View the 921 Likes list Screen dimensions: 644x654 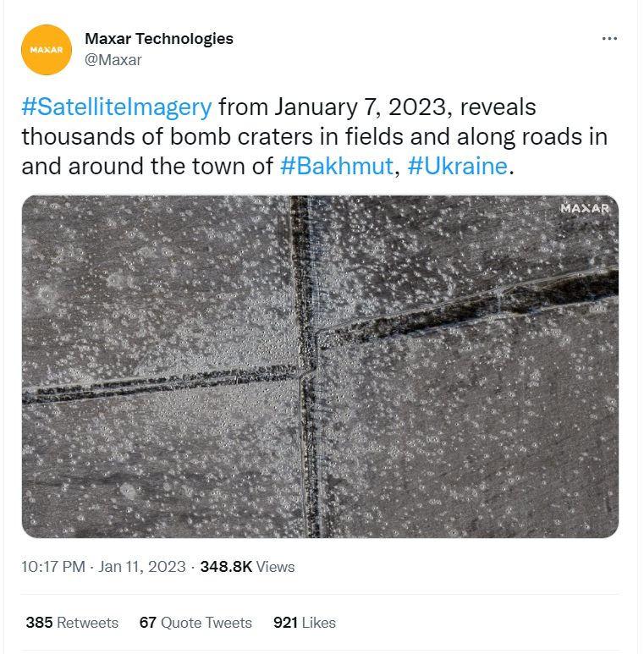(305, 623)
